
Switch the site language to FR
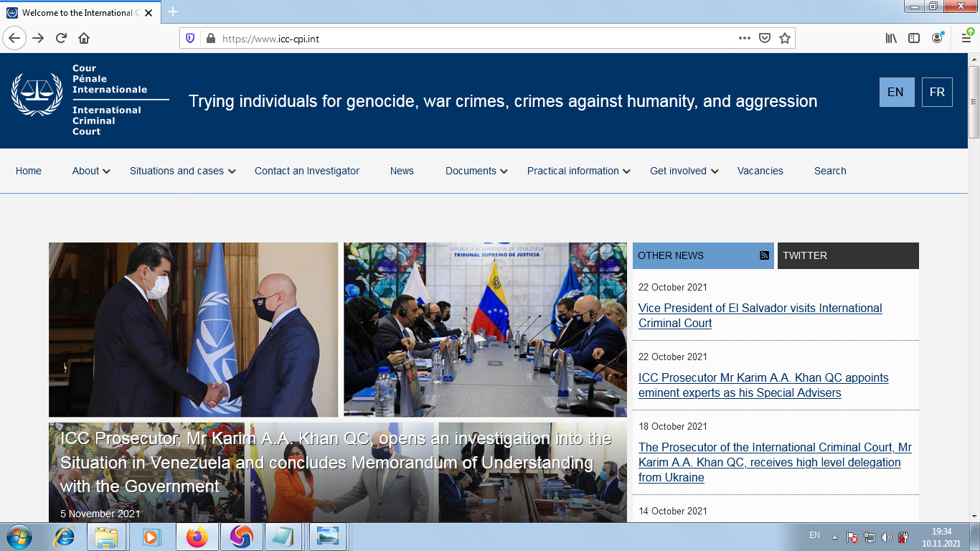pos(937,92)
